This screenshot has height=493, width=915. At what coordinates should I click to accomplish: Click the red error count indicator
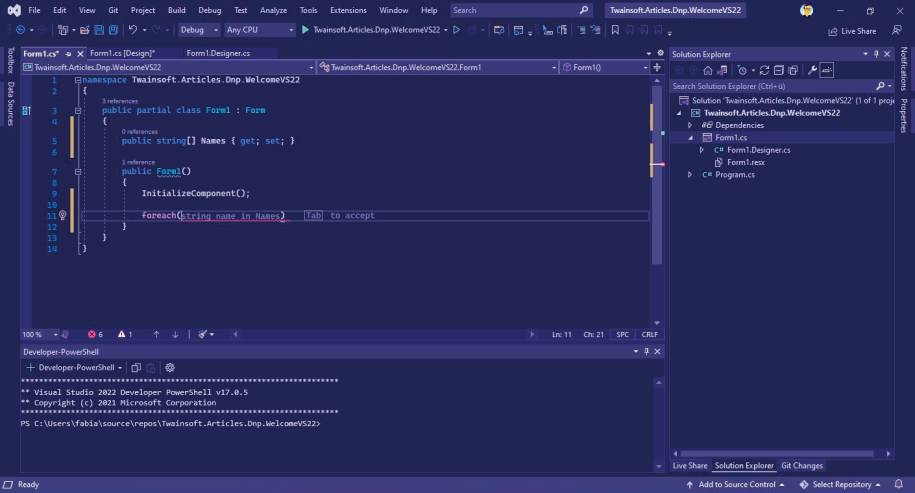(95, 334)
